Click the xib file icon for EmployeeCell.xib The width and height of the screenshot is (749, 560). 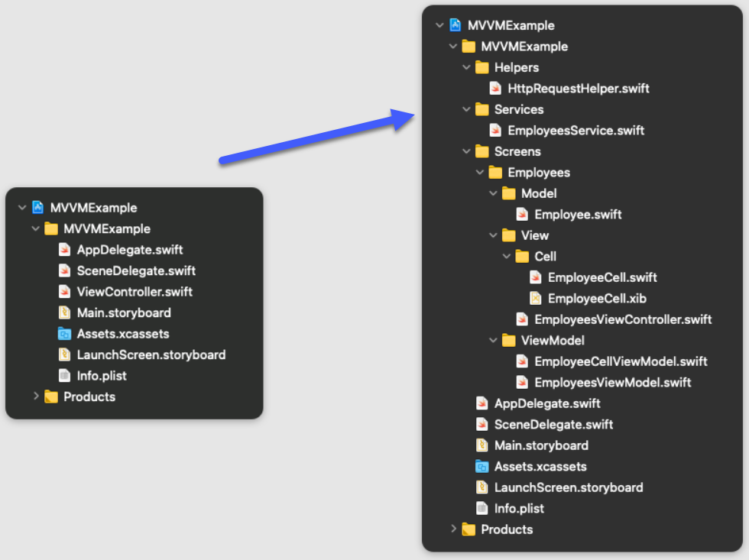[535, 299]
